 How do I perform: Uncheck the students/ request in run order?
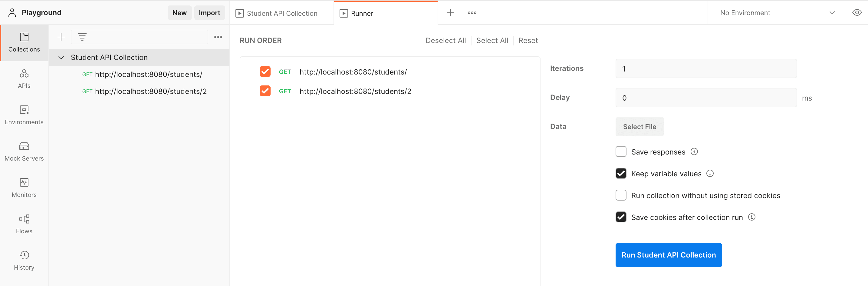265,71
